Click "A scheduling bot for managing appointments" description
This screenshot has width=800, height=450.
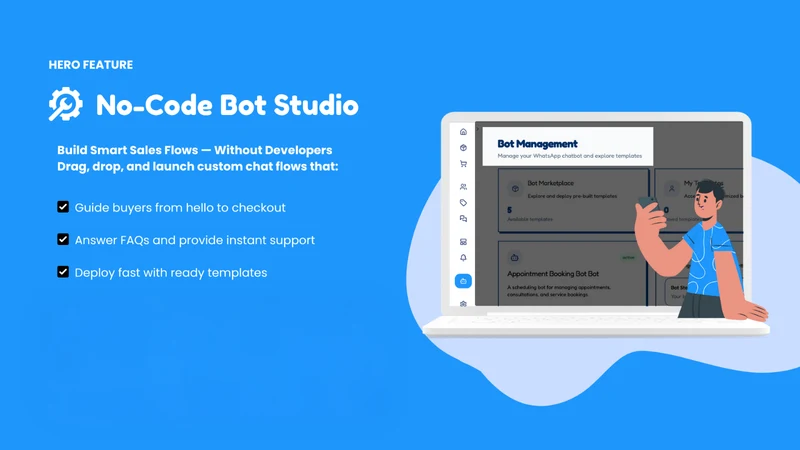[x=559, y=291]
